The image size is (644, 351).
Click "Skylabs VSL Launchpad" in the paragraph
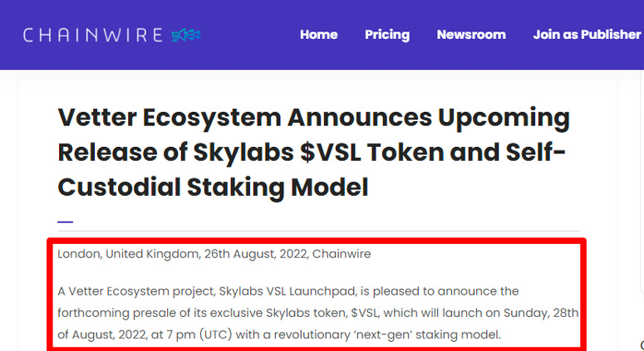(288, 291)
